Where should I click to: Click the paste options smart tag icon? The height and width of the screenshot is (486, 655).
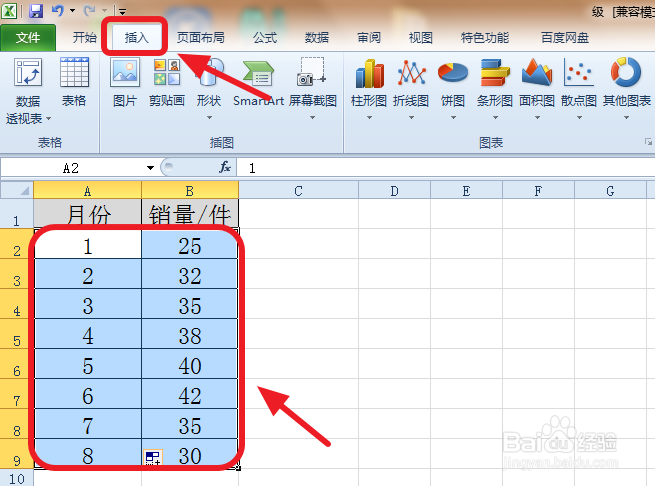pyautogui.click(x=152, y=457)
